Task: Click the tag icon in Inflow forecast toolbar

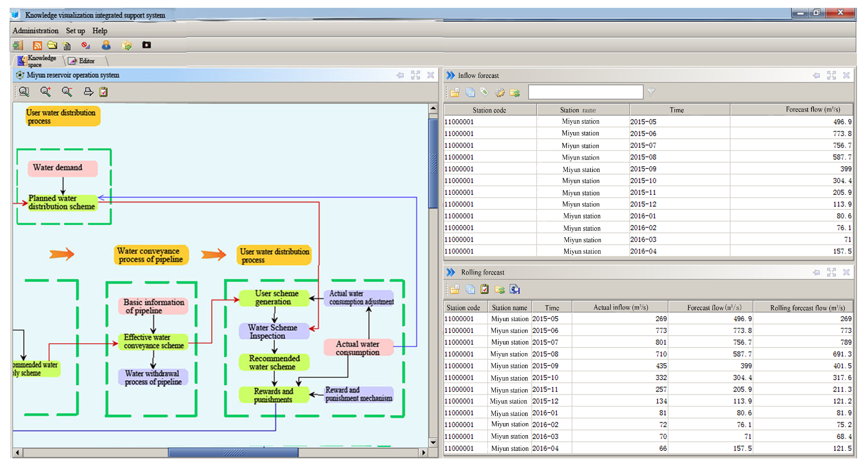Action: (x=485, y=92)
